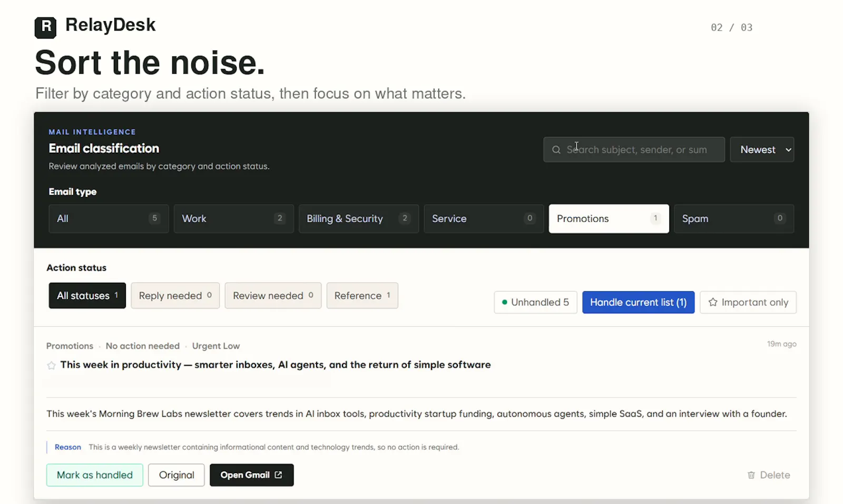The image size is (843, 504).
Task: Click the Sort the noise headline
Action: [x=150, y=63]
